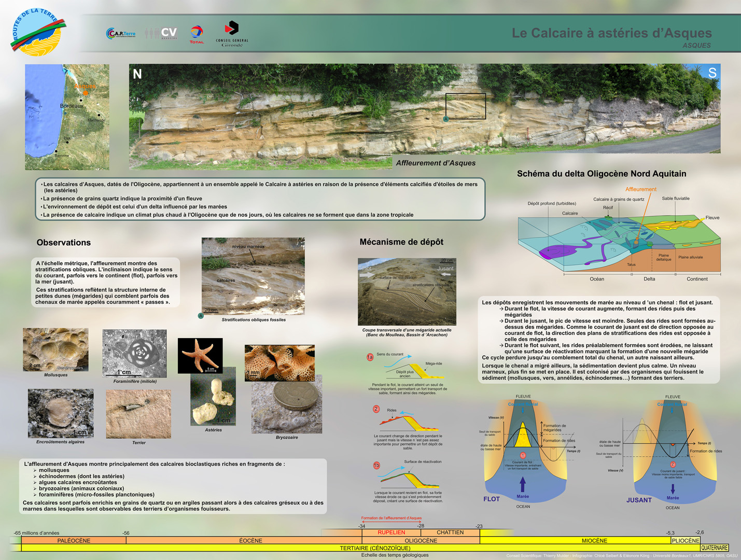
Task: Click the Méga-ride label in diagram 1a
Action: [x=434, y=363]
